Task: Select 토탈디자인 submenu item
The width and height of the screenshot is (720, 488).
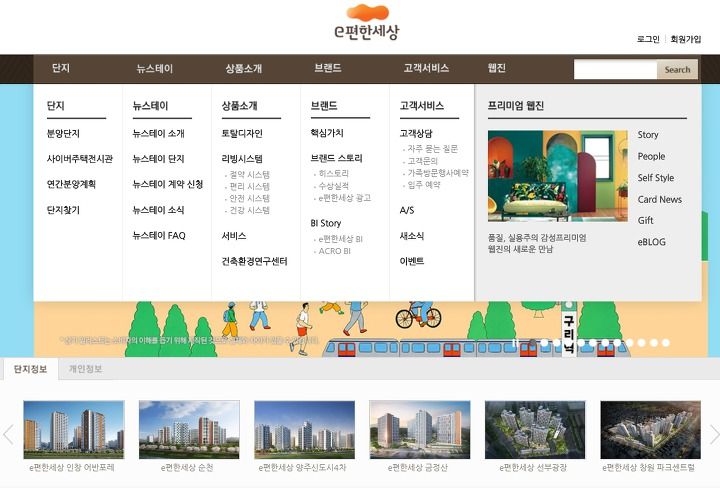Action: [242, 134]
